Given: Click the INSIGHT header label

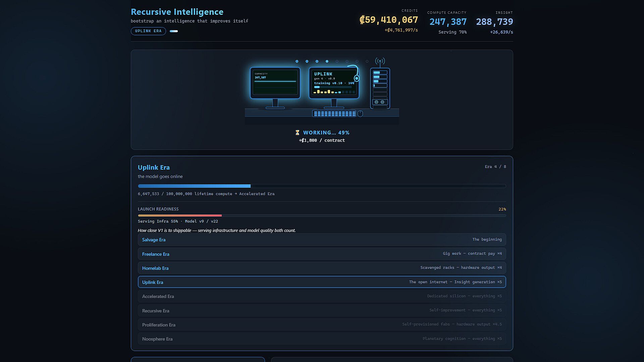Looking at the screenshot, I should pos(504,13).
